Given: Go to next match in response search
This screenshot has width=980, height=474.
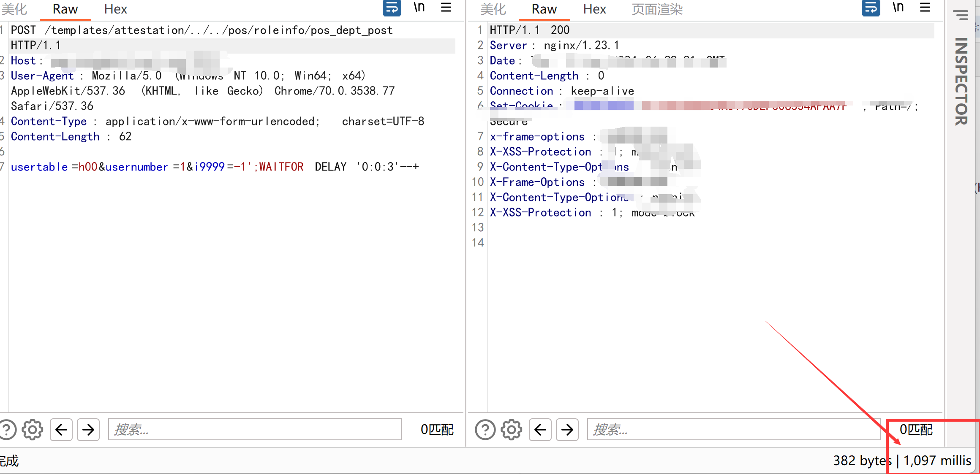Looking at the screenshot, I should point(567,430).
